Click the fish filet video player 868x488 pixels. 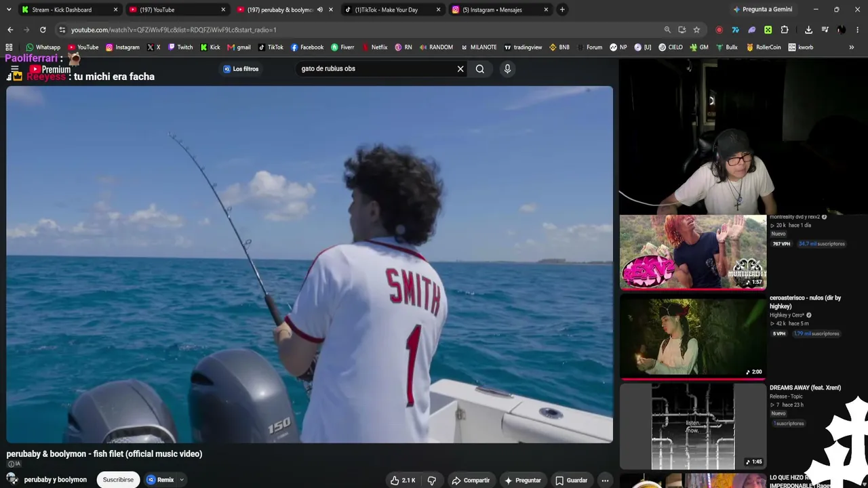(309, 264)
